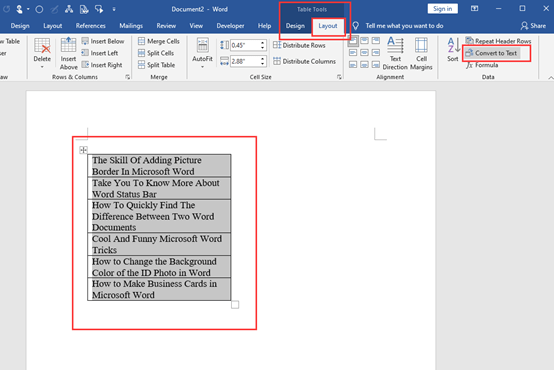Select the Table Tools Layout tab
554x370 pixels.
328,26
